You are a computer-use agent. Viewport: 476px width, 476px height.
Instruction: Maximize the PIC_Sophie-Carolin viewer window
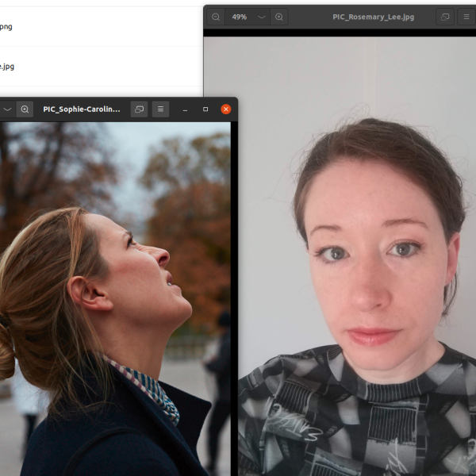tap(205, 109)
